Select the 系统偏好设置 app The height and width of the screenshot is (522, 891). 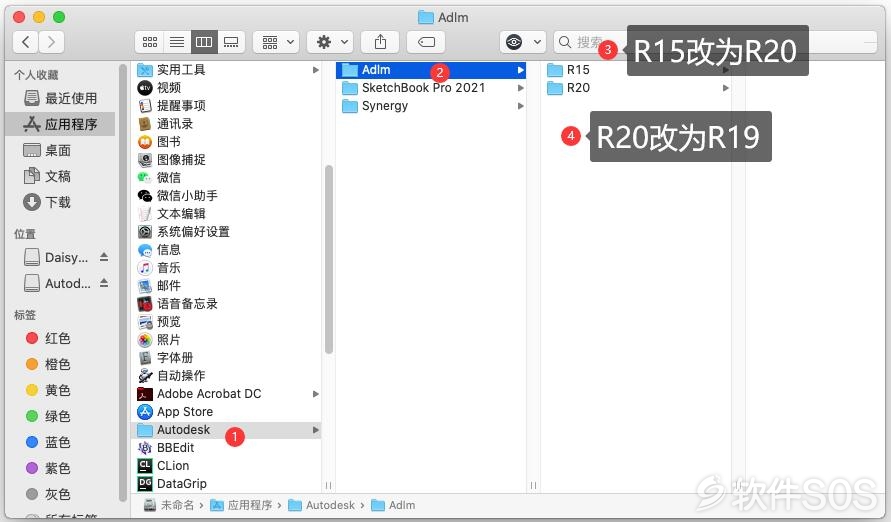pos(227,232)
